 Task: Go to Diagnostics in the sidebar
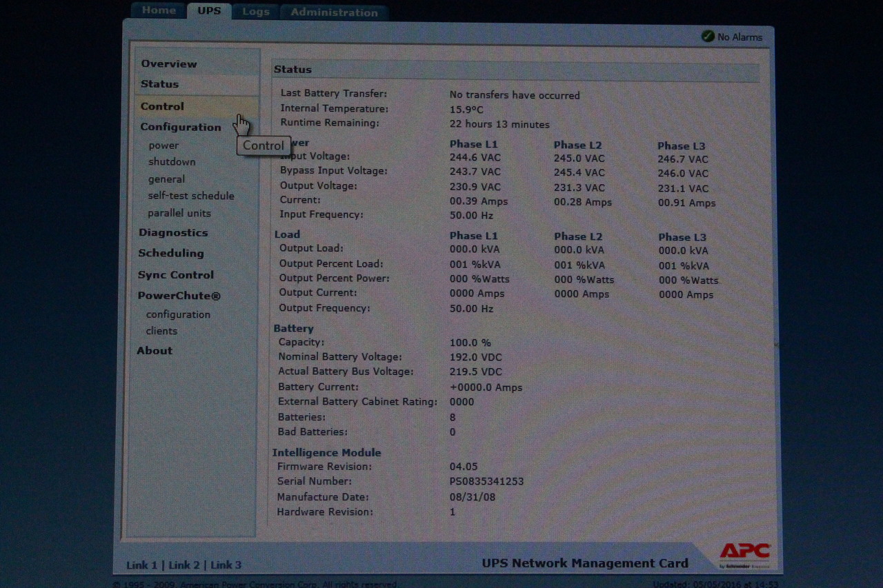(173, 233)
